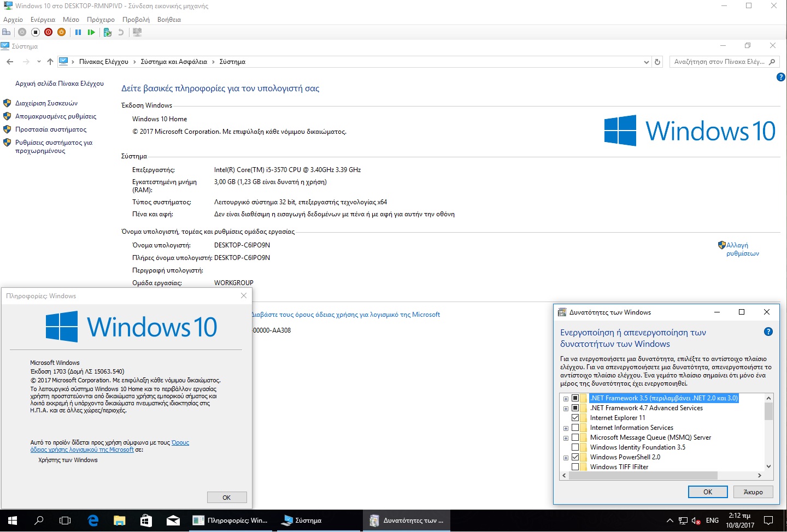The width and height of the screenshot is (787, 532).
Task: Open the Προβολή menu
Action: click(136, 20)
